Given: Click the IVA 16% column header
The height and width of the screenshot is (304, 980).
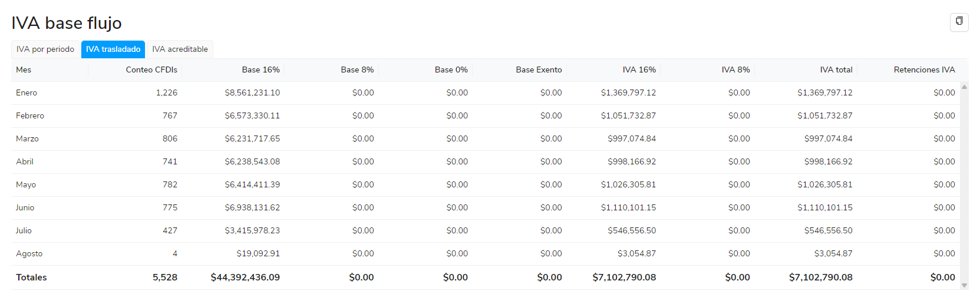Looking at the screenshot, I should (639, 70).
